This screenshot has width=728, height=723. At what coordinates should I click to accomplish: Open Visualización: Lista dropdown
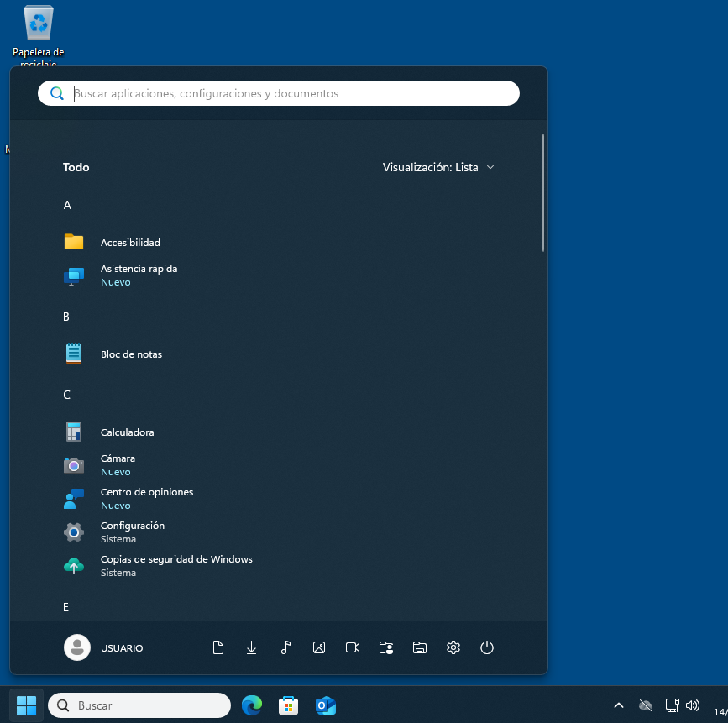438,167
